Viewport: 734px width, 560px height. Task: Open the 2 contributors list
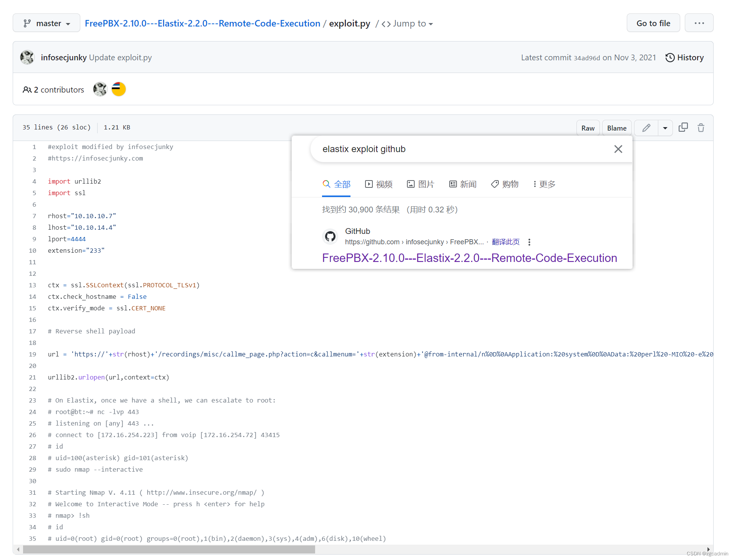coord(53,89)
